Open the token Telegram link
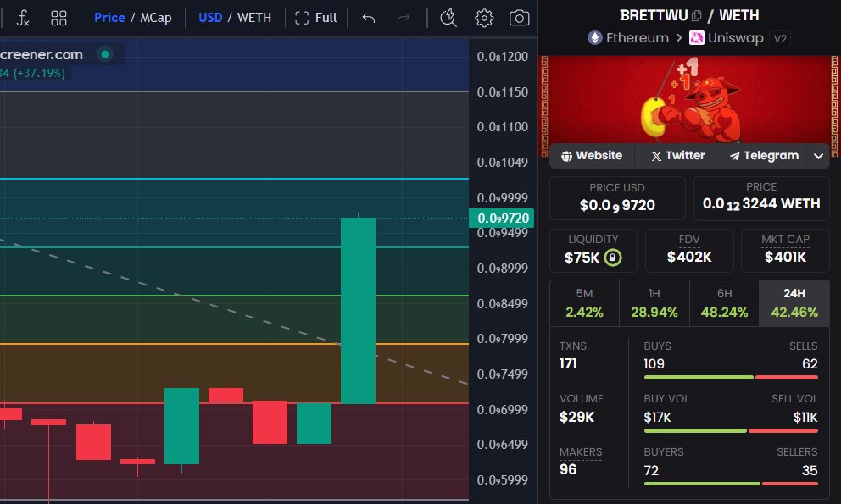Image resolution: width=841 pixels, height=504 pixels. coord(764,156)
